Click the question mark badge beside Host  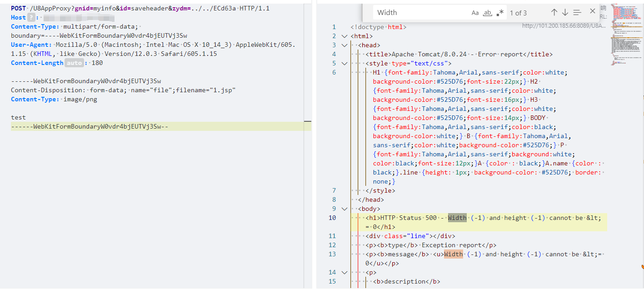[31, 17]
